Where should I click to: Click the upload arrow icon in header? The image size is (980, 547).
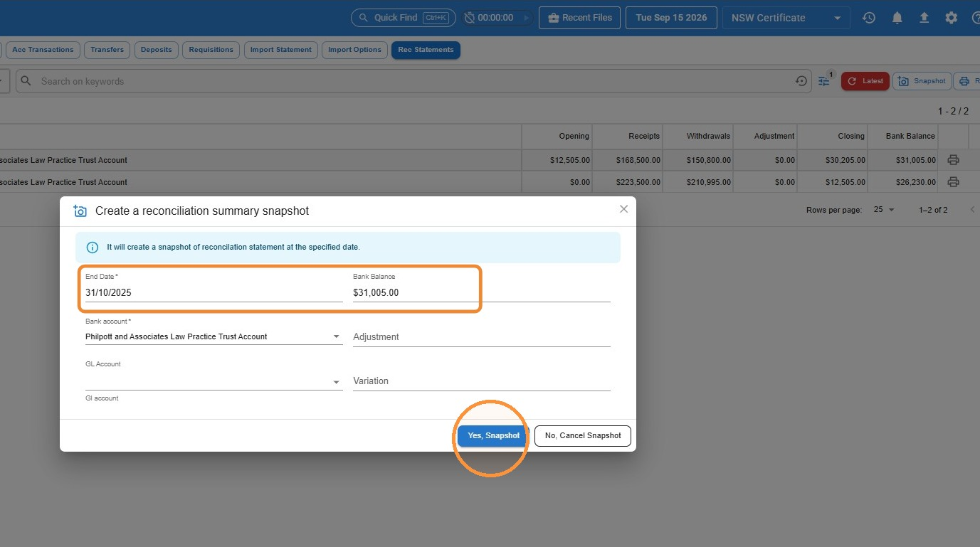924,18
